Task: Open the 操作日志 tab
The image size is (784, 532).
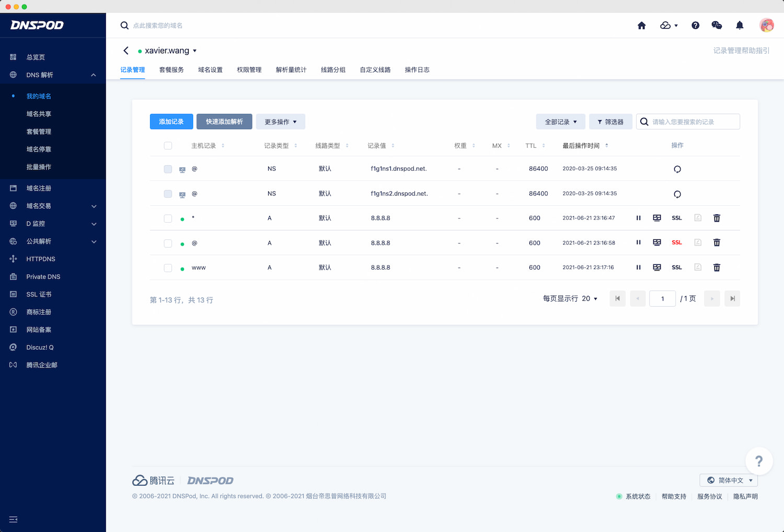Action: point(417,70)
